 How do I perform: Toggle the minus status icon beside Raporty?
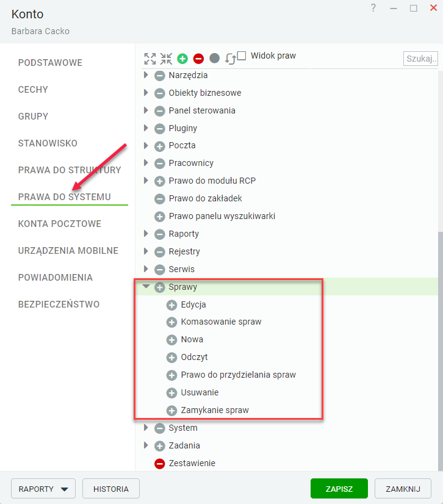point(159,234)
